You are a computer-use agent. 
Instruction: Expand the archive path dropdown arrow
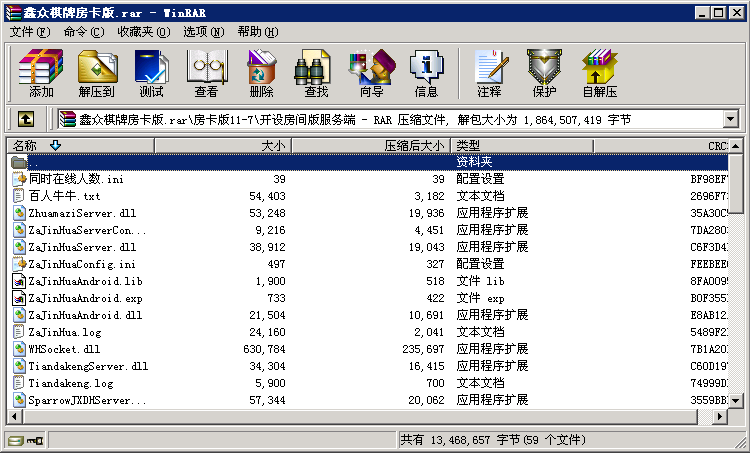tap(730, 120)
